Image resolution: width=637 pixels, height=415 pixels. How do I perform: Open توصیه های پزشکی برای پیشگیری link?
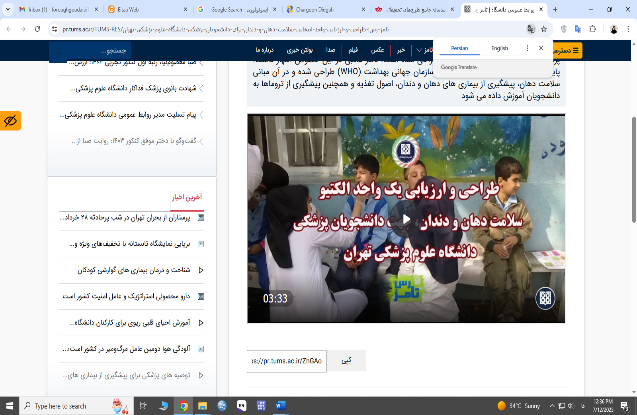tap(126, 375)
